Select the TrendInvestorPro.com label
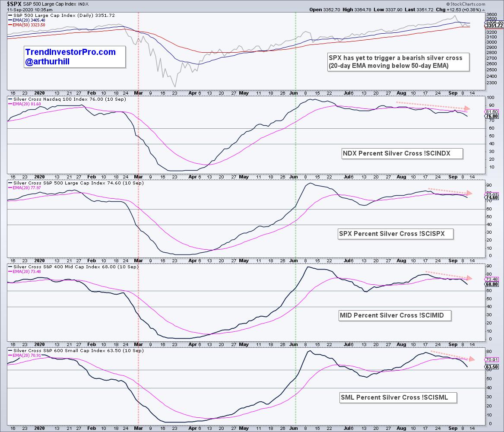 (x=70, y=52)
